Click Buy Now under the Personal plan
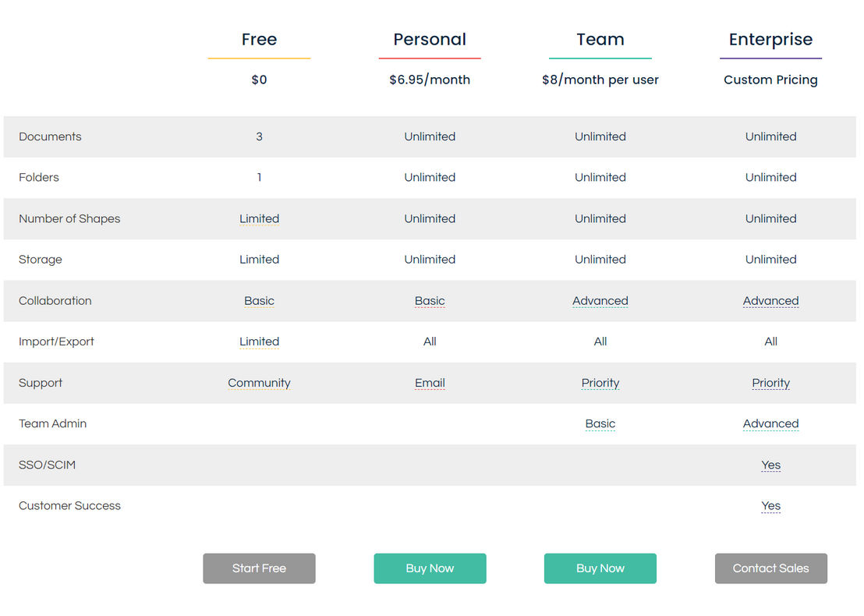The height and width of the screenshot is (616, 864). pyautogui.click(x=430, y=568)
